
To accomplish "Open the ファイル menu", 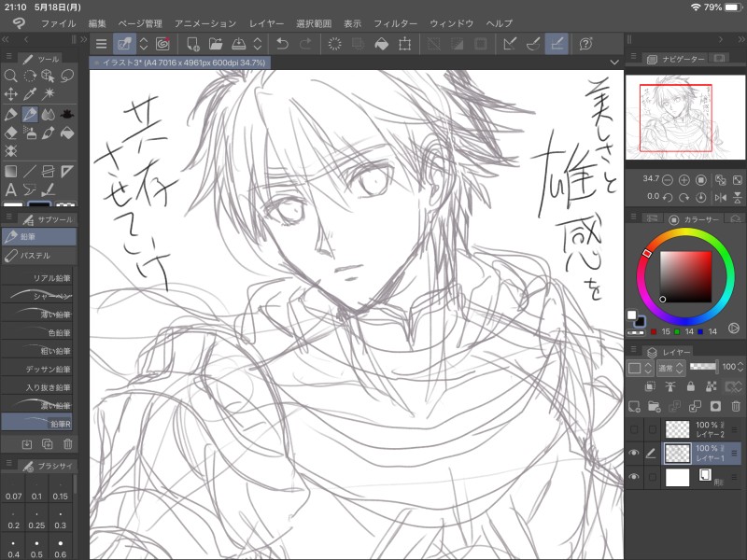I will (x=59, y=23).
